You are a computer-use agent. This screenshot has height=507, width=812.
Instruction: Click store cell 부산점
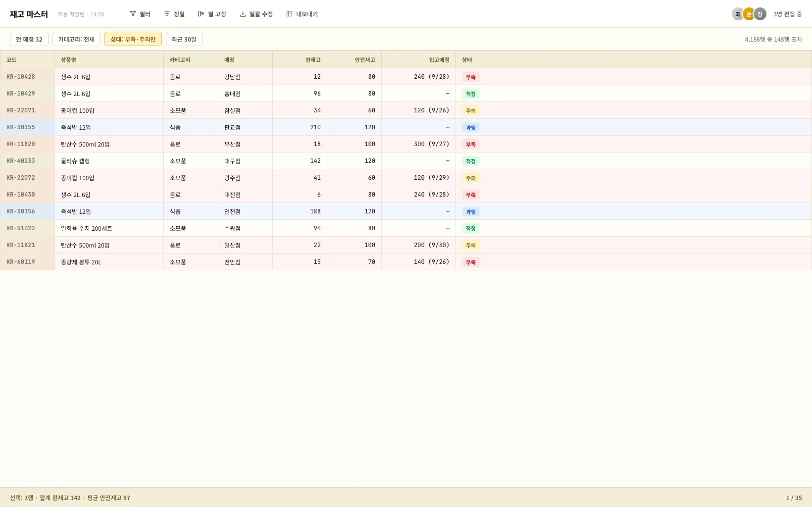click(245, 144)
